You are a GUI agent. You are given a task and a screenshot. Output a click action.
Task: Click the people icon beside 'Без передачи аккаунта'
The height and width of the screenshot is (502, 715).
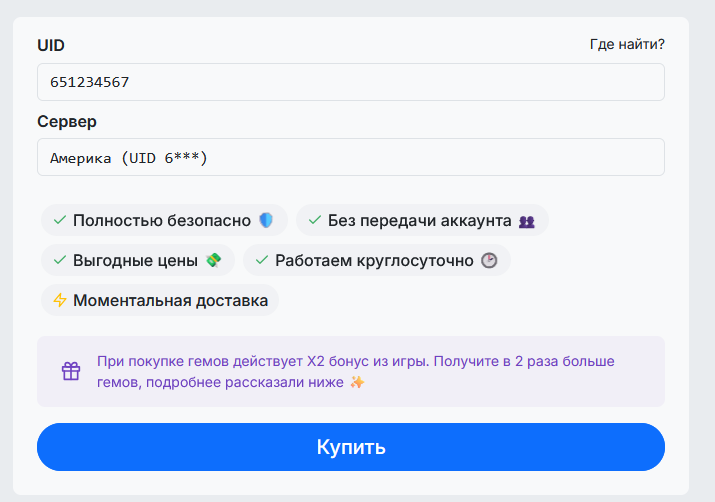click(x=526, y=221)
